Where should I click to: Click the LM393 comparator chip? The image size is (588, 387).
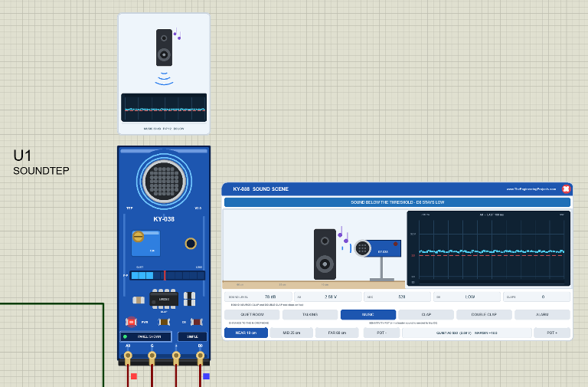164,299
